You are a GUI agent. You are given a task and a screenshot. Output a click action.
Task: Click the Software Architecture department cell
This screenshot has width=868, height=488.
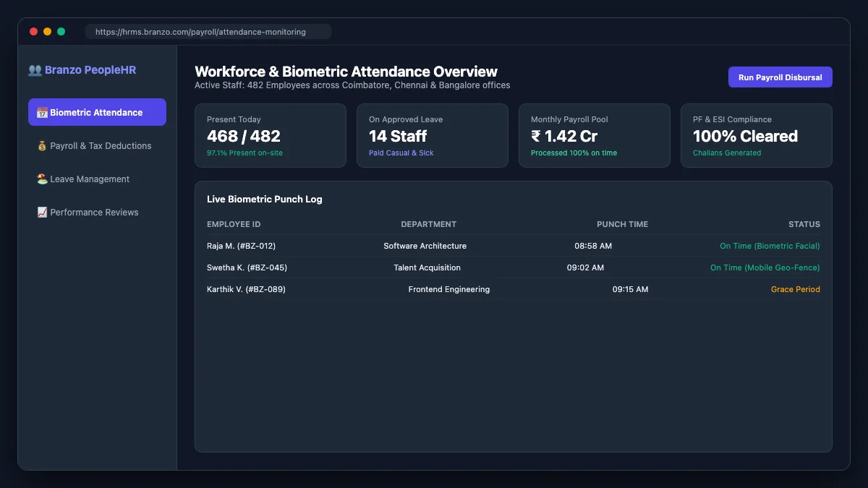pyautogui.click(x=425, y=246)
